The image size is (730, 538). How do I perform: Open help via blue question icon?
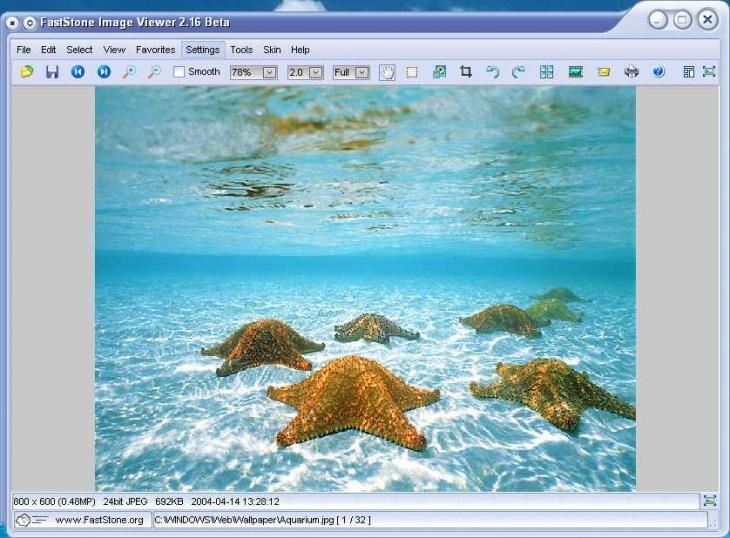[x=658, y=72]
